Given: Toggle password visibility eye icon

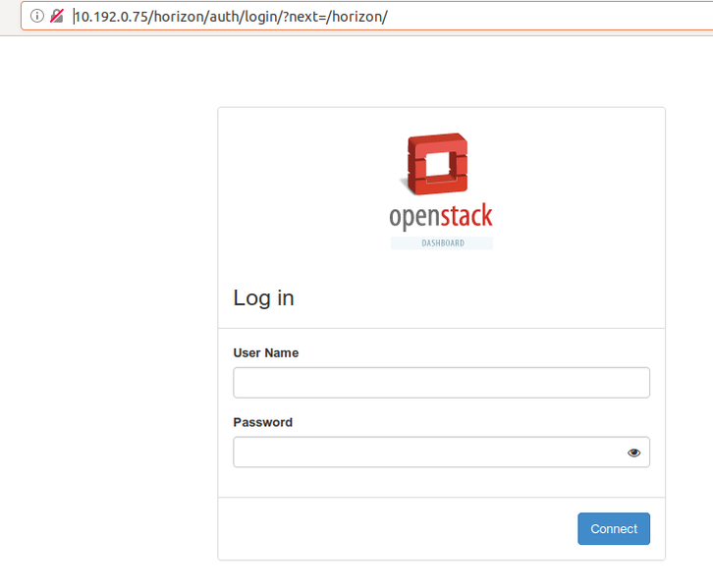Looking at the screenshot, I should pos(633,453).
